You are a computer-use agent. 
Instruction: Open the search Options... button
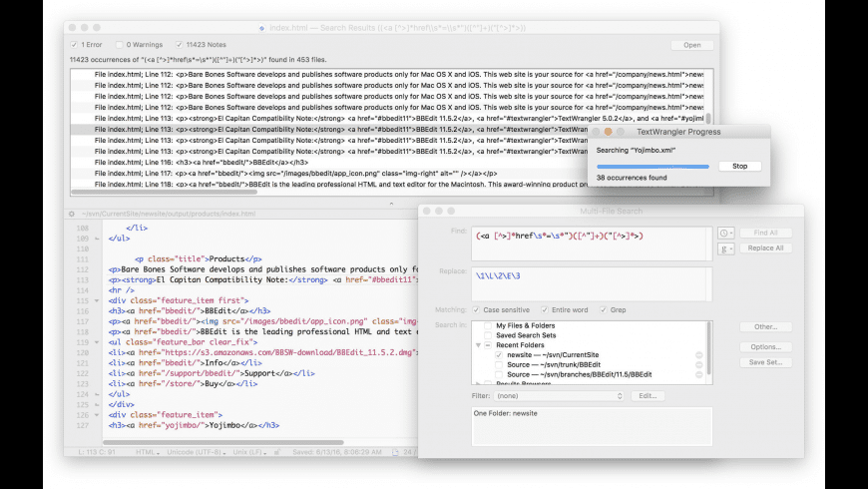765,346
